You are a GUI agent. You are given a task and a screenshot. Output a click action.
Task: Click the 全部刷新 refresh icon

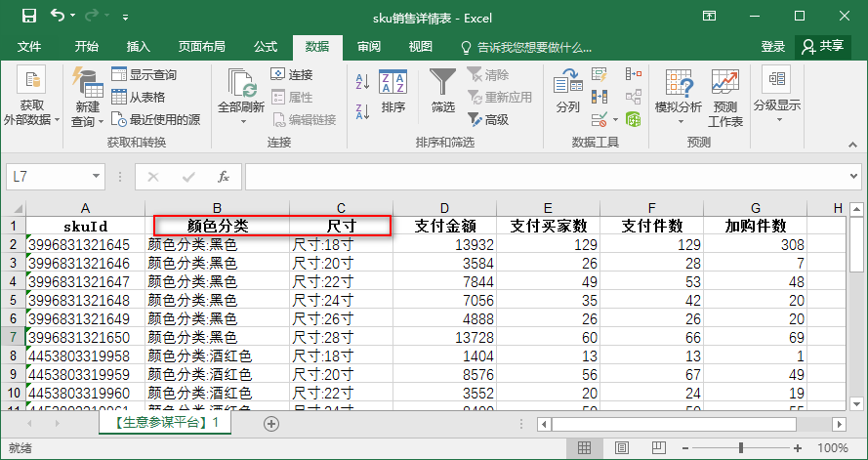point(241,83)
